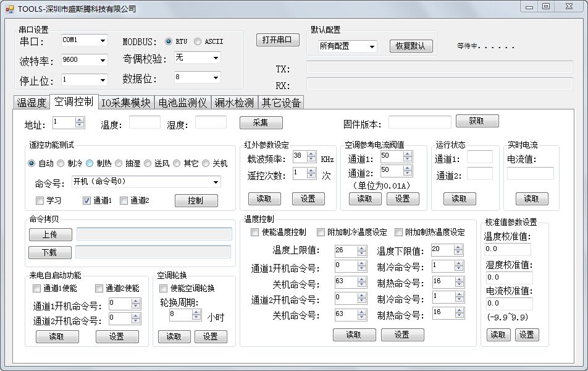588x371 pixels.
Task: Decrease the 通道1 current threshold spinner
Action: click(407, 159)
